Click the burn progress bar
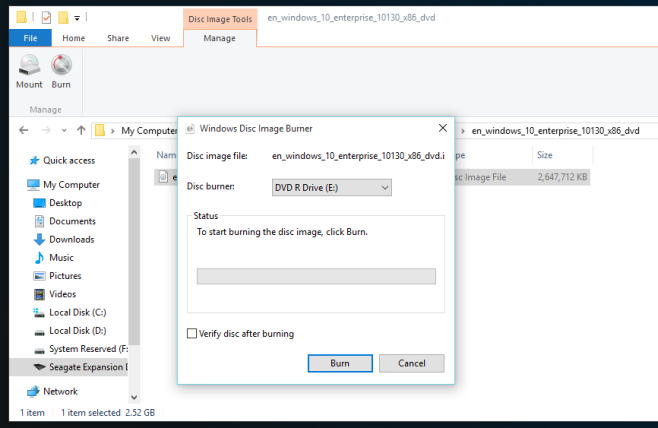 [x=316, y=276]
